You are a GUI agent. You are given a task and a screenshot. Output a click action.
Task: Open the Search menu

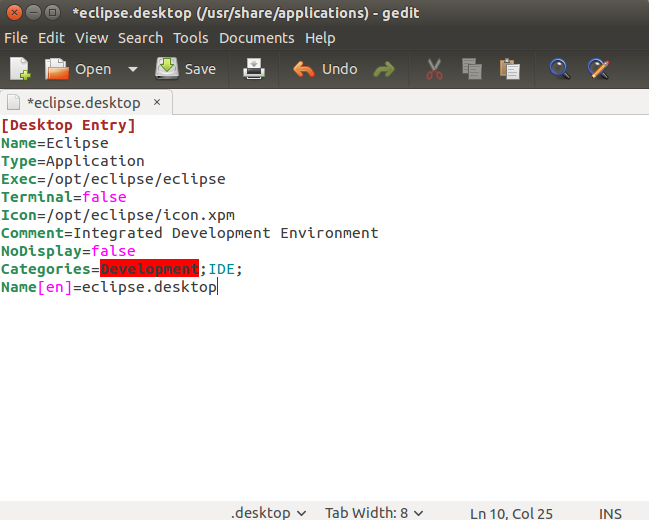140,38
